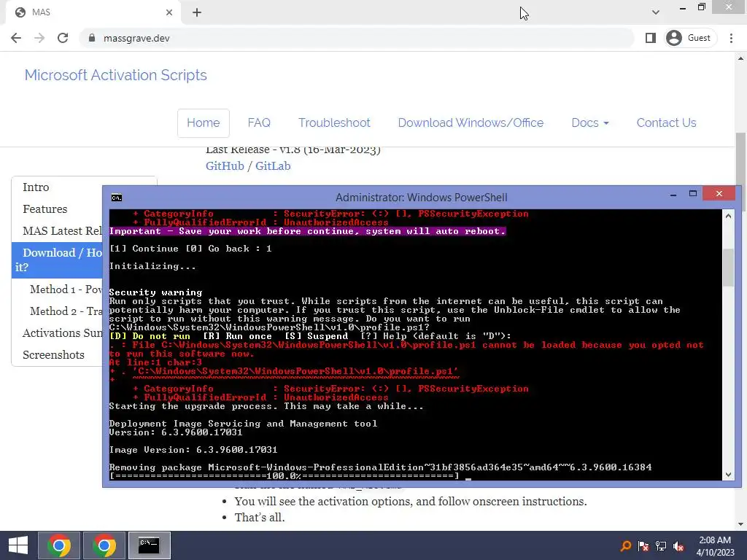Screen dimensions: 747x560
Task: Click the 100.0% progress bar line
Action: coord(284,475)
